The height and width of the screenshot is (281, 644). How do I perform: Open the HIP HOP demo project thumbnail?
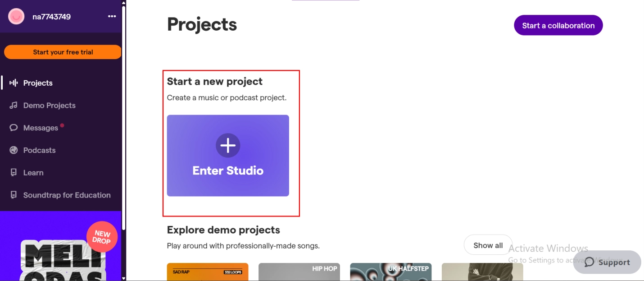coord(299,272)
